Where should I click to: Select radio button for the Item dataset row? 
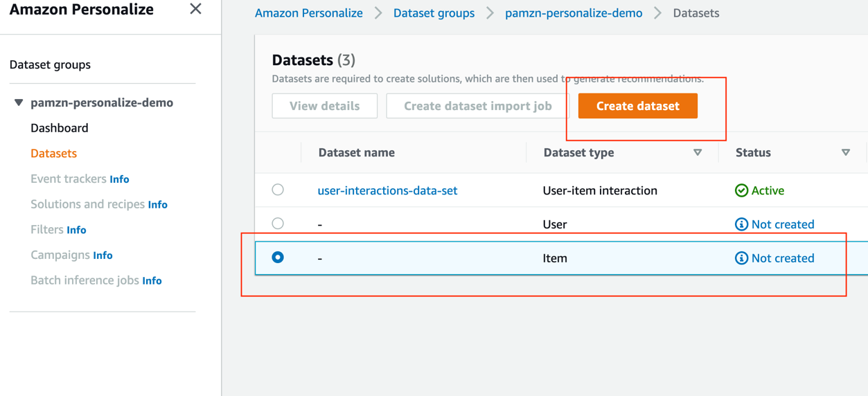click(x=278, y=258)
